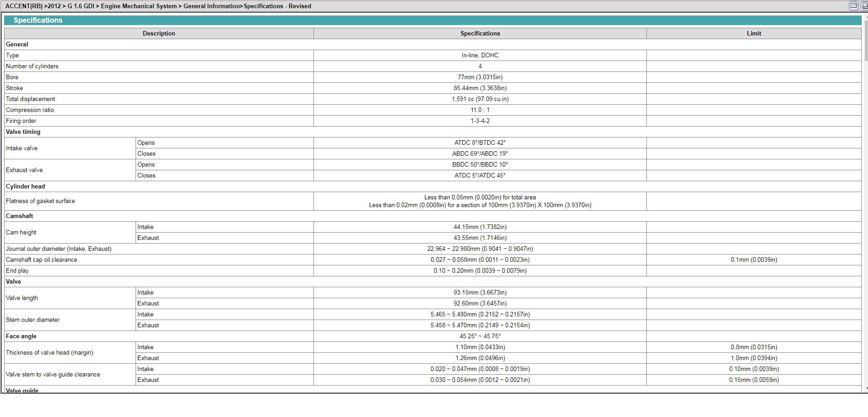The width and height of the screenshot is (868, 417).
Task: Click the Limit column header
Action: coord(754,33)
